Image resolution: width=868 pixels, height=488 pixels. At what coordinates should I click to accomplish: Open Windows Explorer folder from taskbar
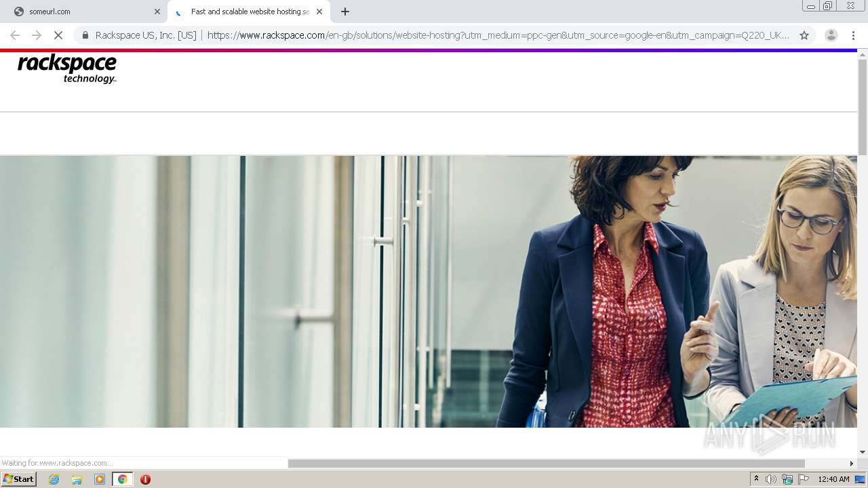(77, 479)
